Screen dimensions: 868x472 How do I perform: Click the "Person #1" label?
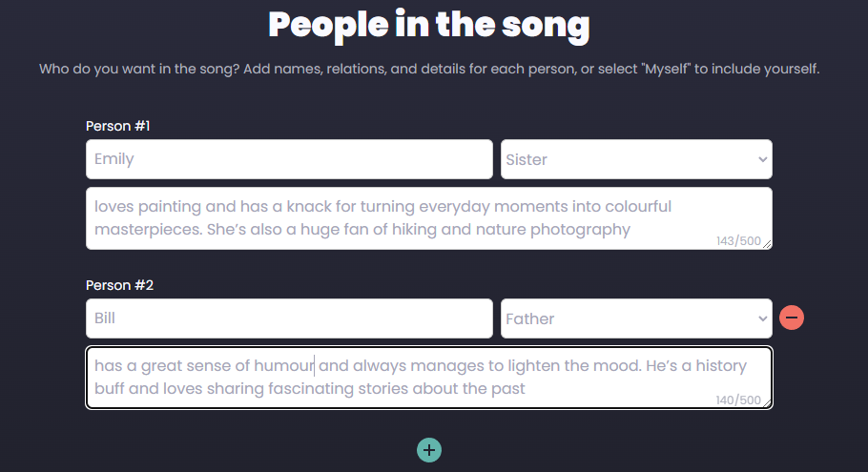click(x=118, y=126)
